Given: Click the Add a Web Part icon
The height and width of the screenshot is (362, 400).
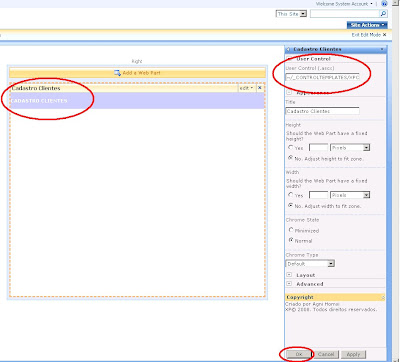Looking at the screenshot, I should pyautogui.click(x=117, y=73).
